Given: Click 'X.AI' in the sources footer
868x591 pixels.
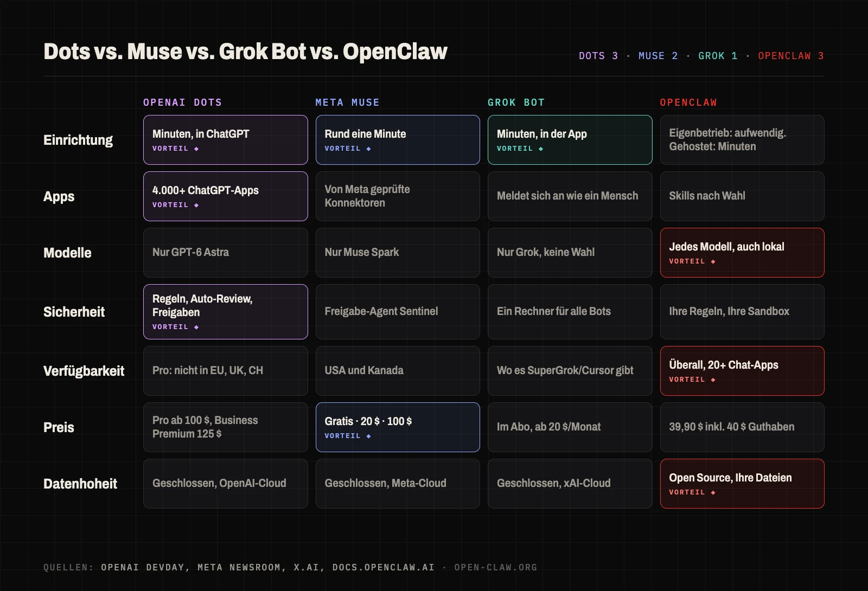Looking at the screenshot, I should (307, 567).
